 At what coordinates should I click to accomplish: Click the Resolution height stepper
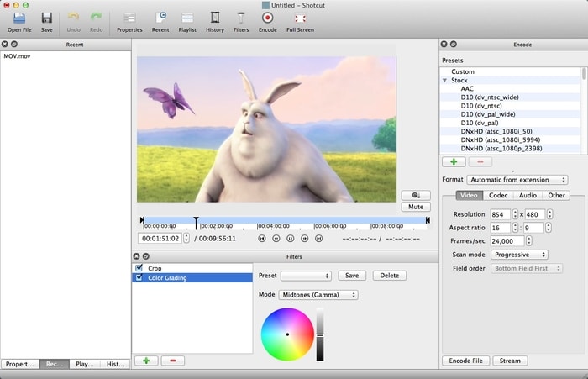(x=549, y=214)
